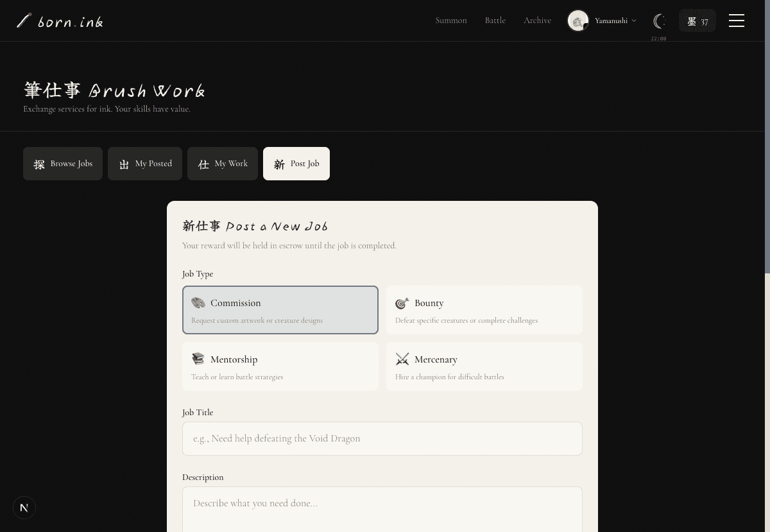
Task: Open the hamburger menu
Action: [736, 21]
